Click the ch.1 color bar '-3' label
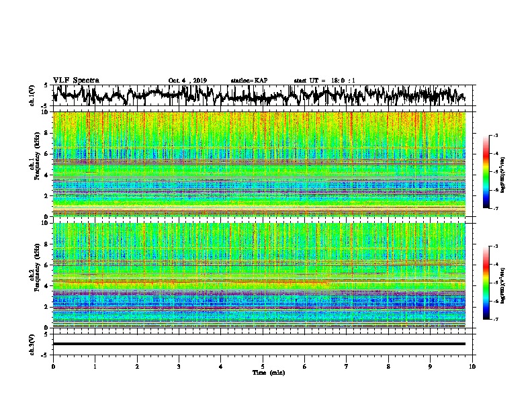 [x=495, y=136]
